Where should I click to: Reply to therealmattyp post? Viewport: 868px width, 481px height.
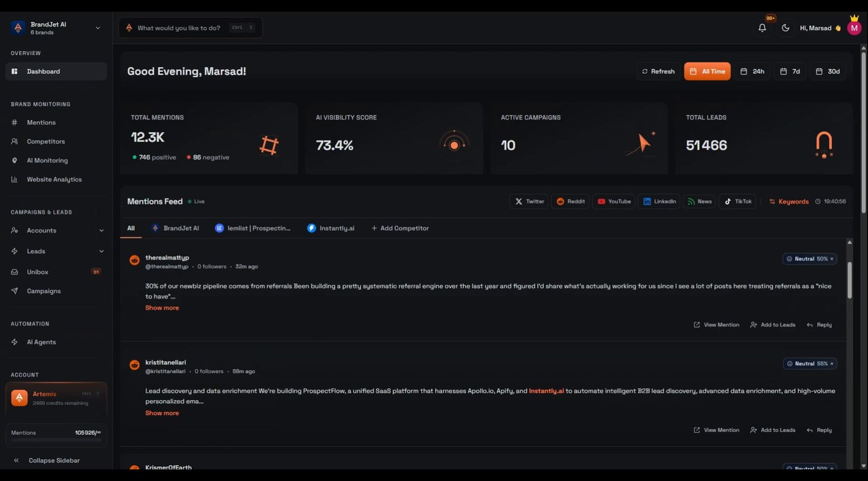coord(819,325)
